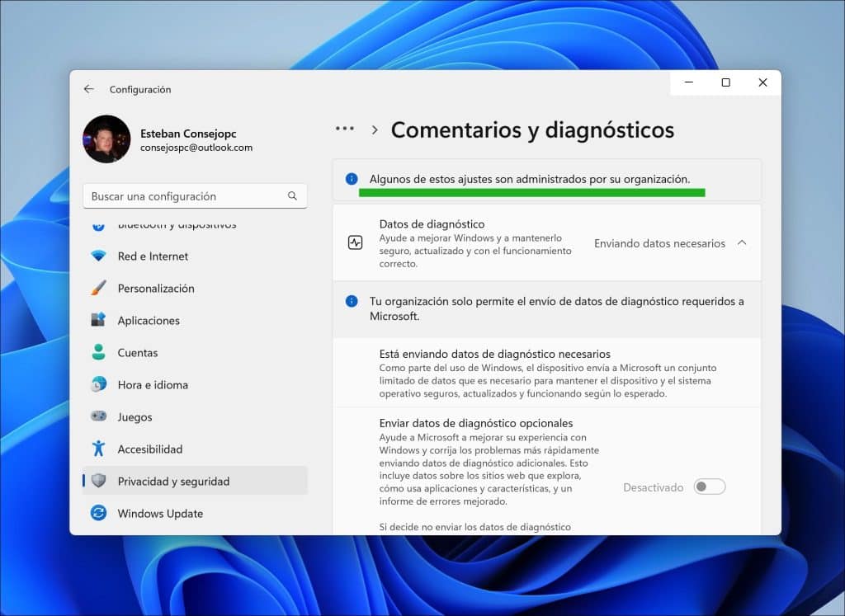Collapse the Datos de diagnóstico section

(x=742, y=242)
